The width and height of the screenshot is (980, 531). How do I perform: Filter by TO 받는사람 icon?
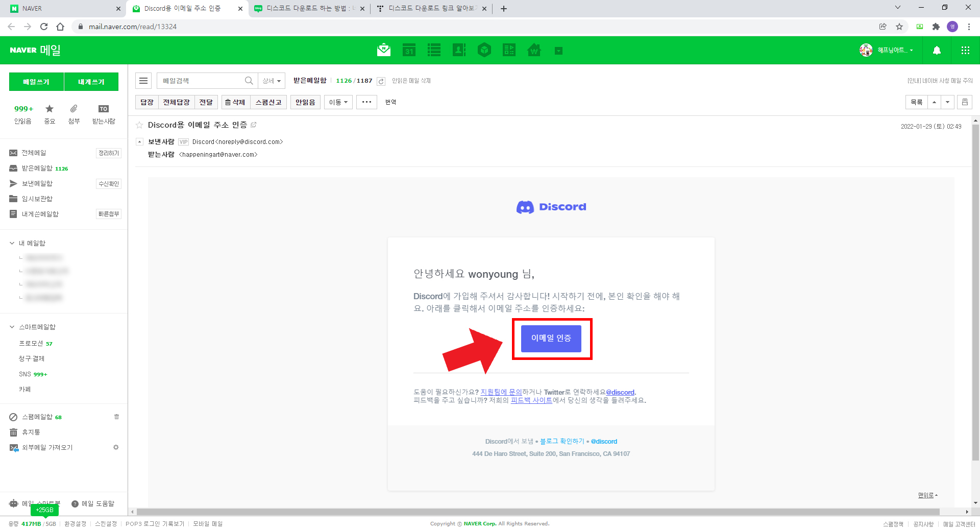(104, 114)
